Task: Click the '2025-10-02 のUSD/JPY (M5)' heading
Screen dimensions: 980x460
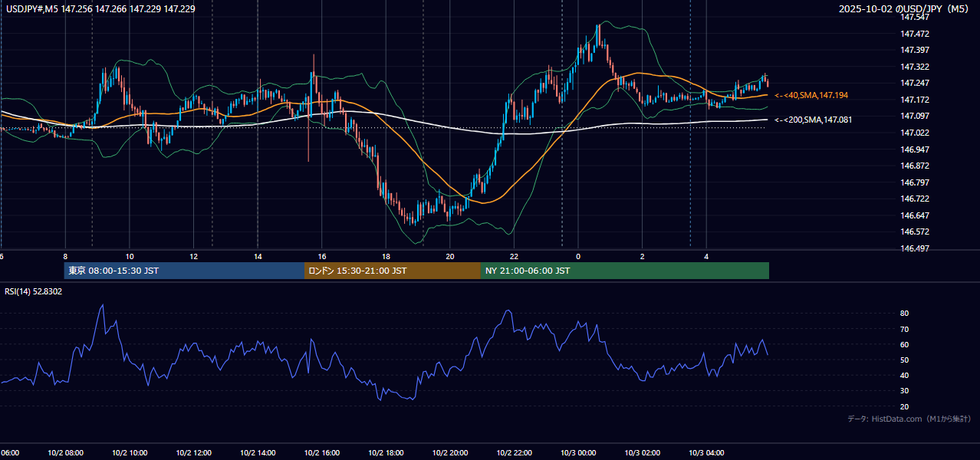Action: point(905,8)
